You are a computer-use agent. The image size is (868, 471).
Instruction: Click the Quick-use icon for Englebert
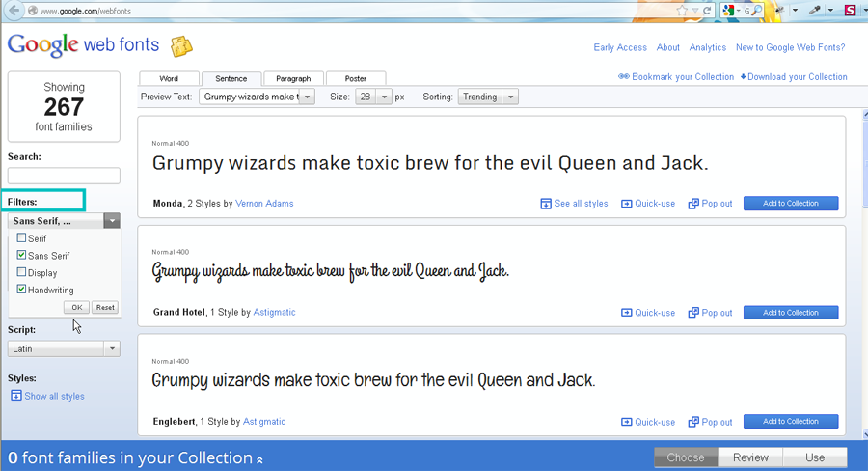626,422
